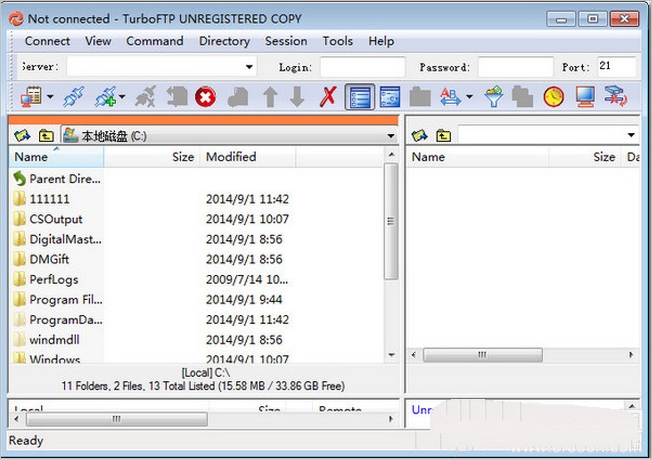This screenshot has height=459, width=652.
Task: Click the local list vertical scrollbar thumb
Action: (390, 221)
